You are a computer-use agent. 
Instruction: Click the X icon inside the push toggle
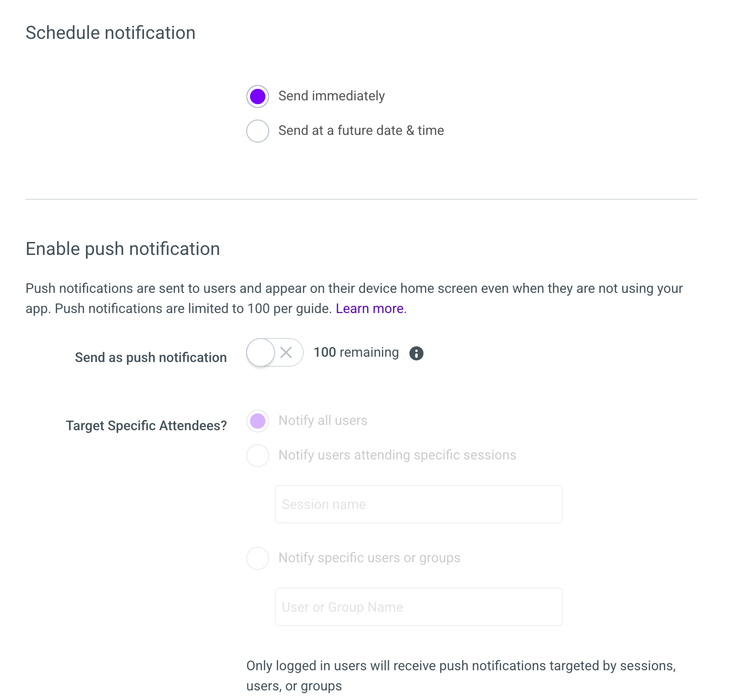tap(287, 352)
